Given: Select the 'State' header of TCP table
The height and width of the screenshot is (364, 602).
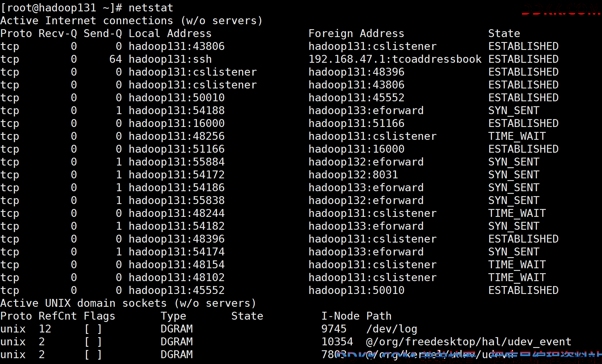Looking at the screenshot, I should (504, 34).
